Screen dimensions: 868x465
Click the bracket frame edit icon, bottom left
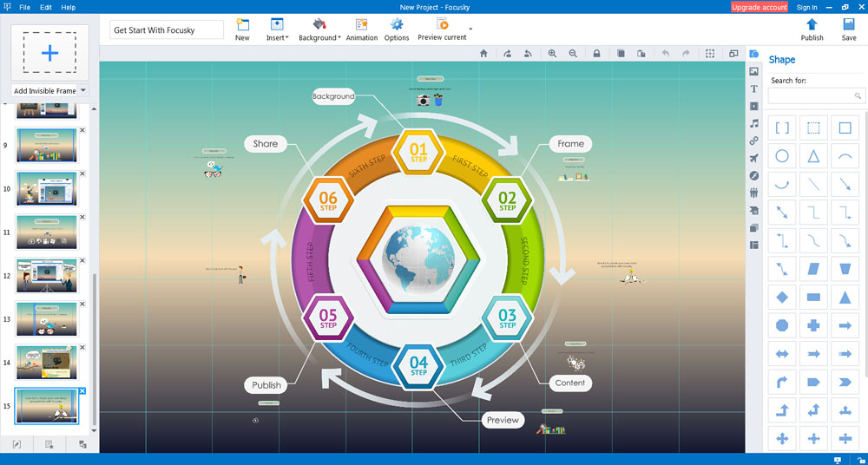[x=16, y=444]
